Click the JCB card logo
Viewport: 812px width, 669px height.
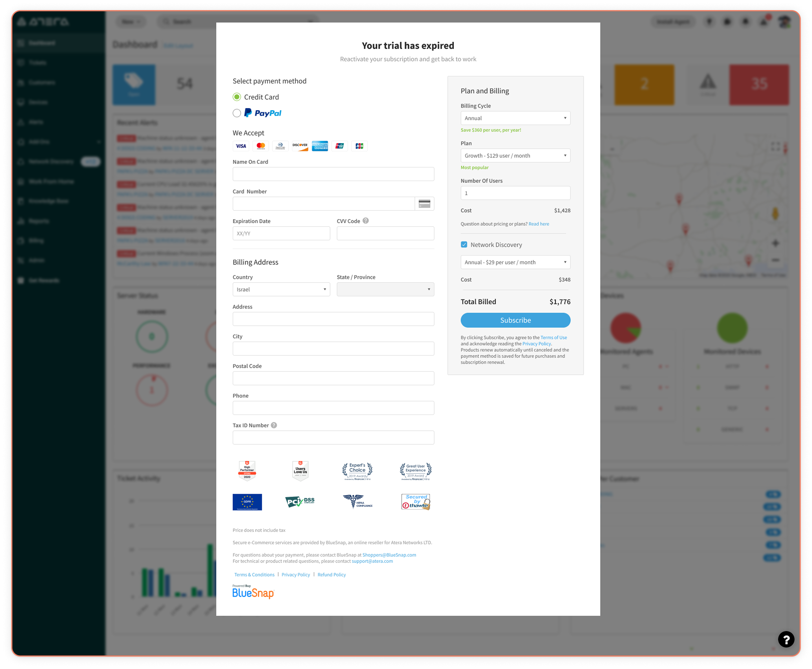[359, 146]
